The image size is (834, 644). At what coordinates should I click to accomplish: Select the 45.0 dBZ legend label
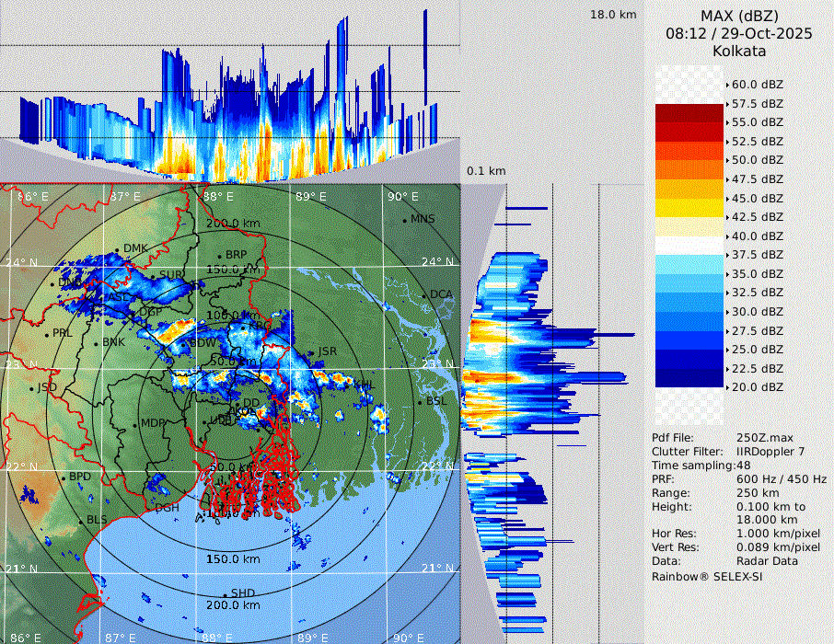coord(757,199)
